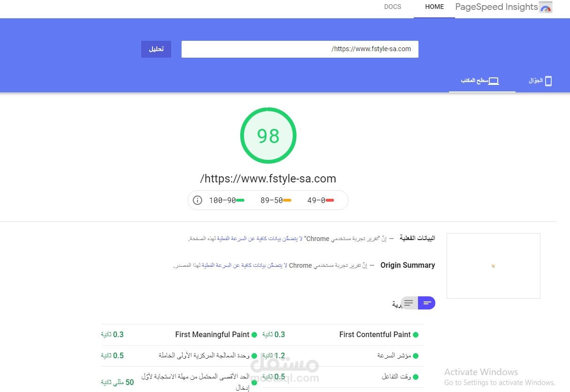The width and height of the screenshot is (570, 392).
Task: Open the DOCS menu item
Action: pos(393,7)
